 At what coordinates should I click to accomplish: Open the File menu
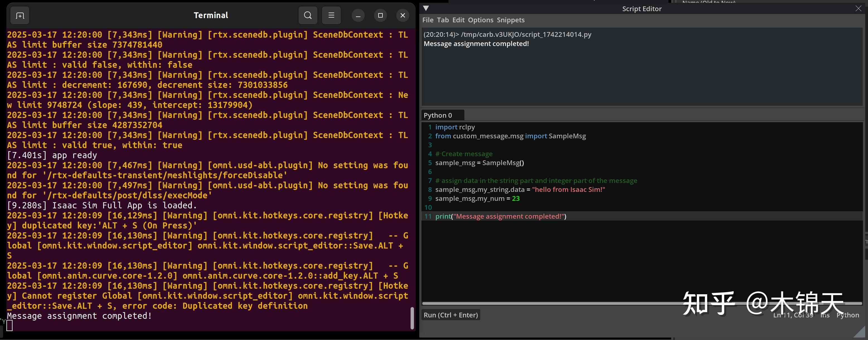pyautogui.click(x=428, y=20)
